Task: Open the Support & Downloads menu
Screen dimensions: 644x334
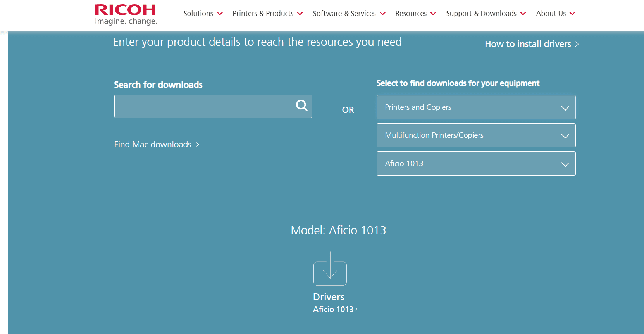Action: tap(486, 14)
